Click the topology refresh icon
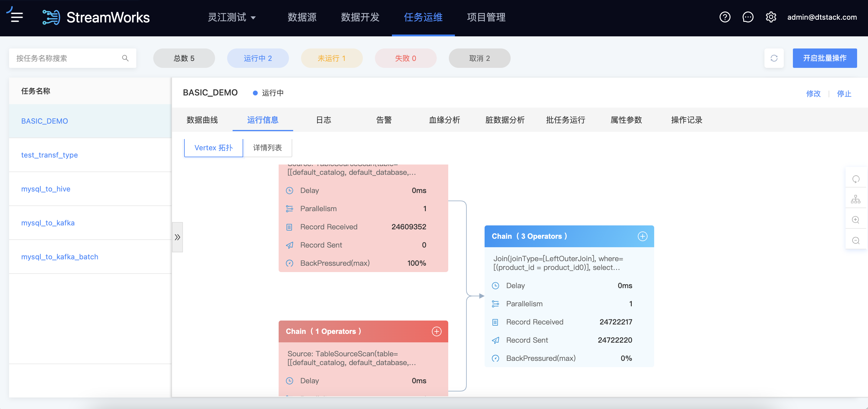The height and width of the screenshot is (409, 868). pyautogui.click(x=856, y=179)
